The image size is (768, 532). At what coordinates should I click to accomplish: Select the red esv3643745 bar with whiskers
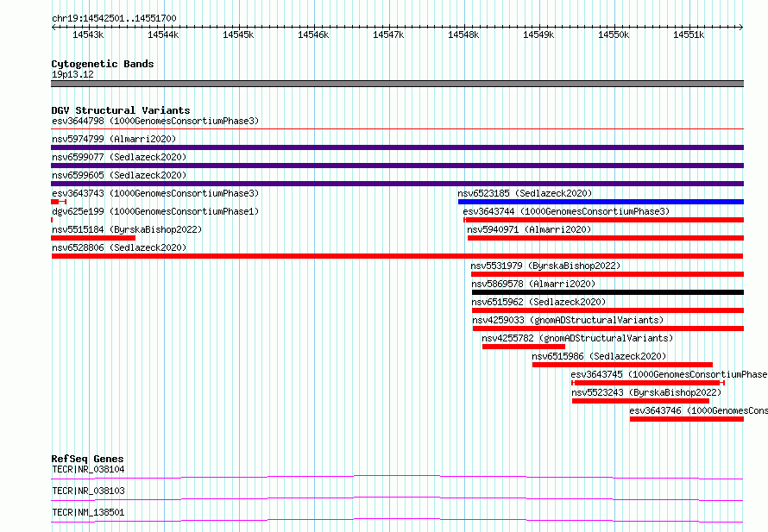648,383
